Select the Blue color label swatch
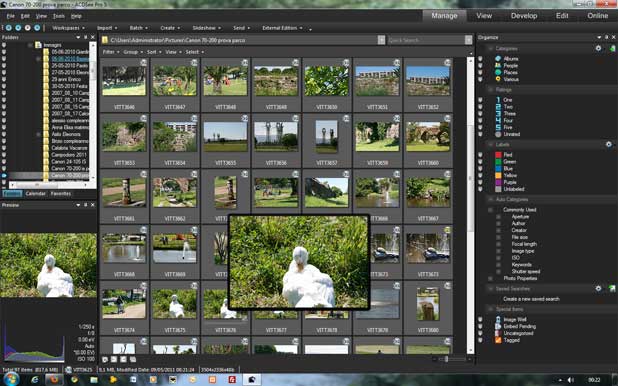 coord(498,169)
